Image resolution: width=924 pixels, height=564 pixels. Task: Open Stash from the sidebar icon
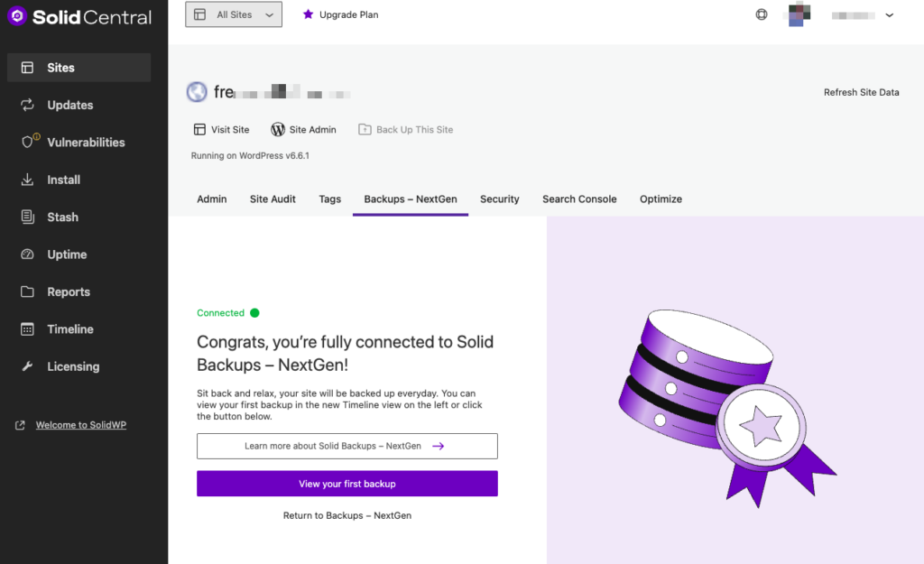coord(28,217)
